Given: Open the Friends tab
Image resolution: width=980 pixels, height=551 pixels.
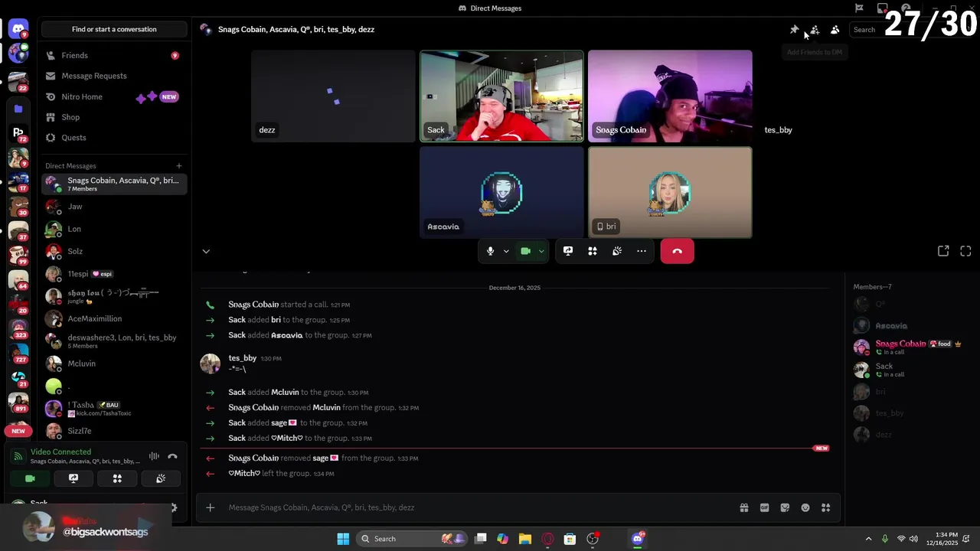Looking at the screenshot, I should click(114, 56).
